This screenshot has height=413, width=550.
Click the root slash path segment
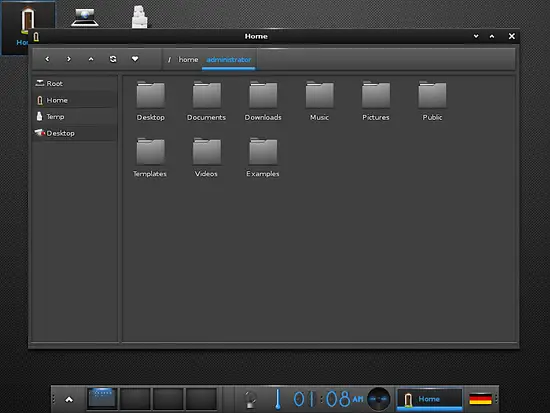tap(169, 60)
